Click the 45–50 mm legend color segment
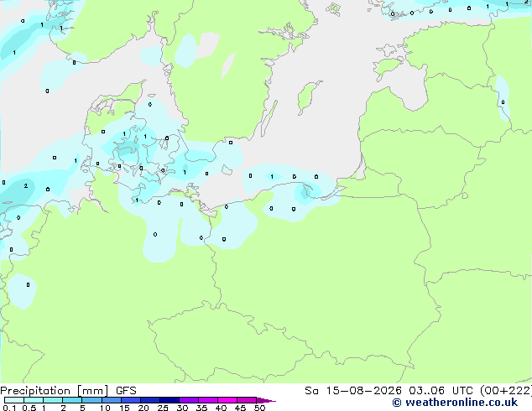The width and height of the screenshot is (532, 411). point(247,400)
